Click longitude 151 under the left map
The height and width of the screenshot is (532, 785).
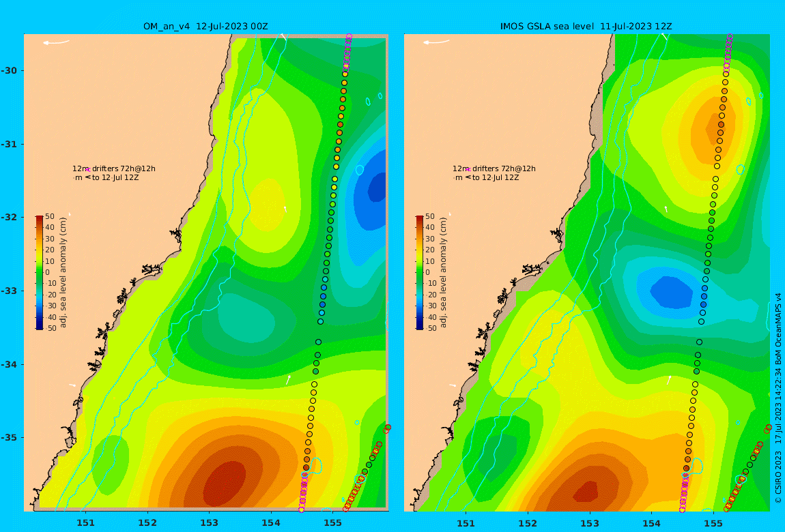pos(85,523)
